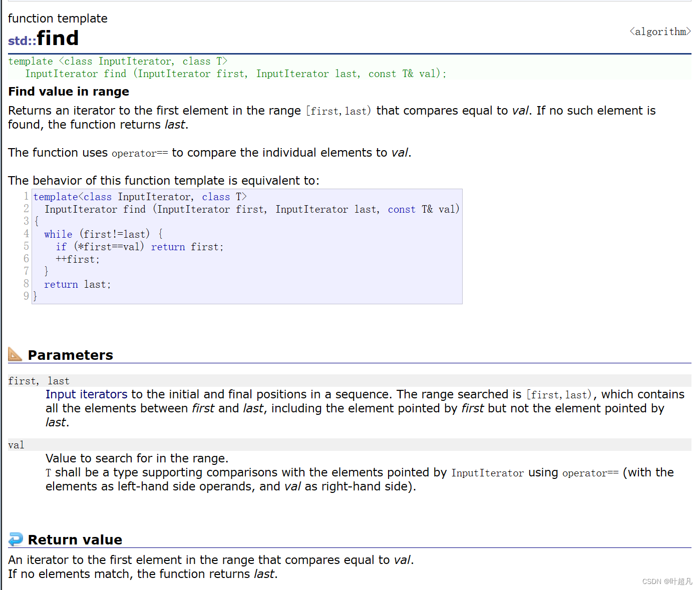Viewport: 700px width, 590px height.
Task: Click the 'Parameters' section heading
Action: tap(71, 355)
